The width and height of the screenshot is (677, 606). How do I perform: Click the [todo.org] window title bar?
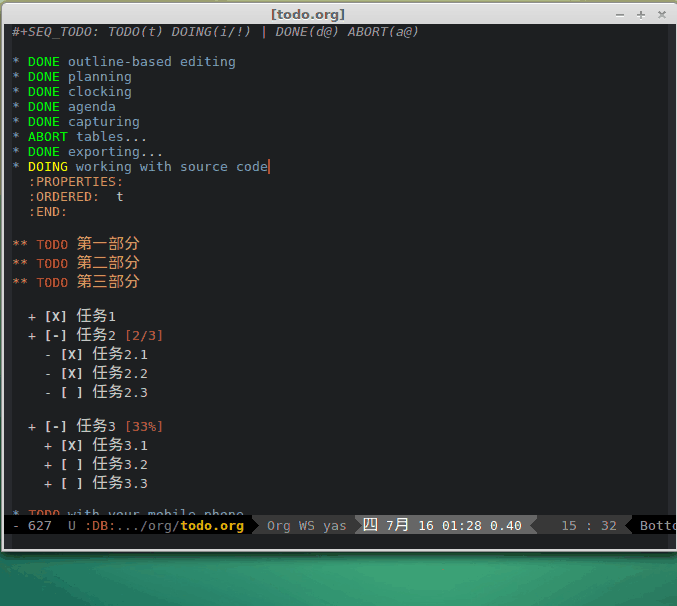pos(307,15)
